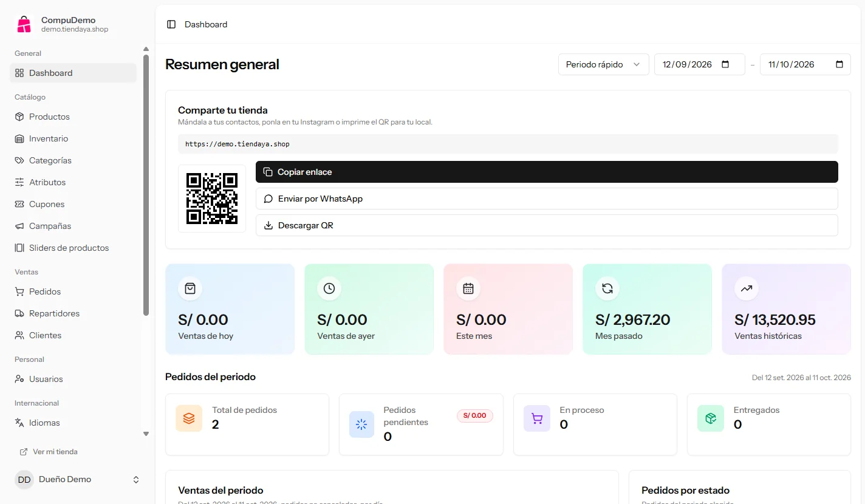
Task: Open Idiomas in the sidebar
Action: 74,423
